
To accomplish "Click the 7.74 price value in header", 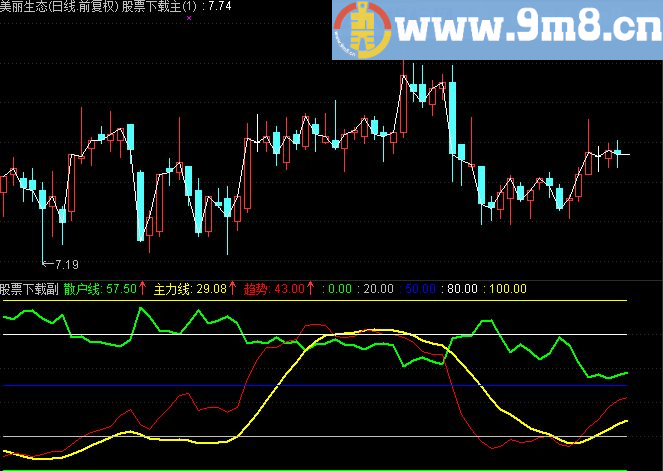I will 217,6.
